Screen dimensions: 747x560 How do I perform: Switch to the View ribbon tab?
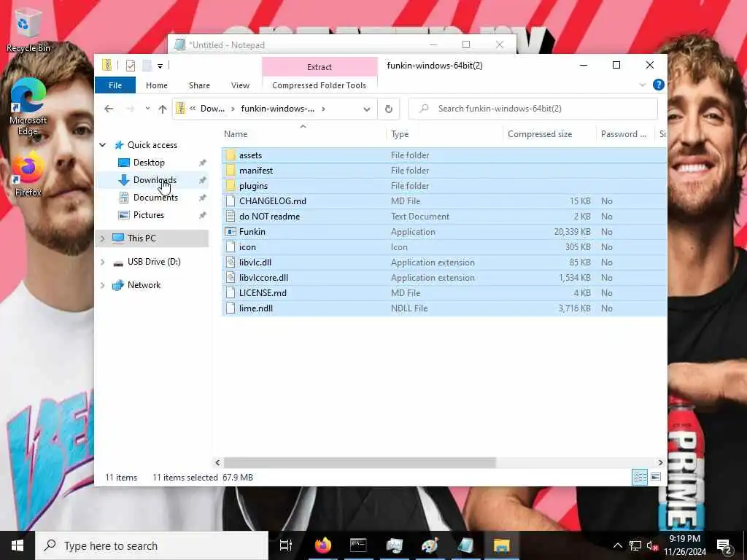(x=240, y=85)
